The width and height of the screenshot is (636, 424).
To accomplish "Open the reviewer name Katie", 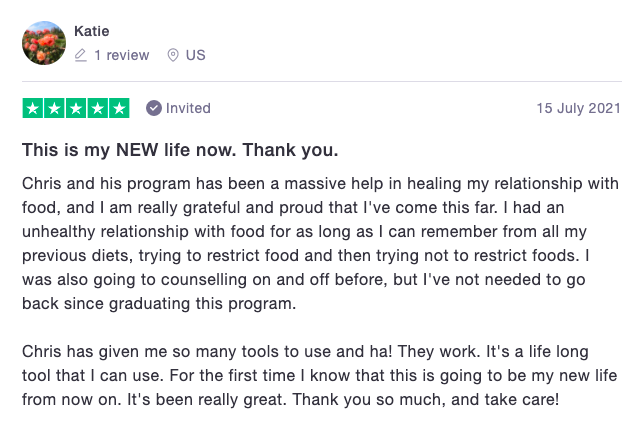I will (93, 31).
